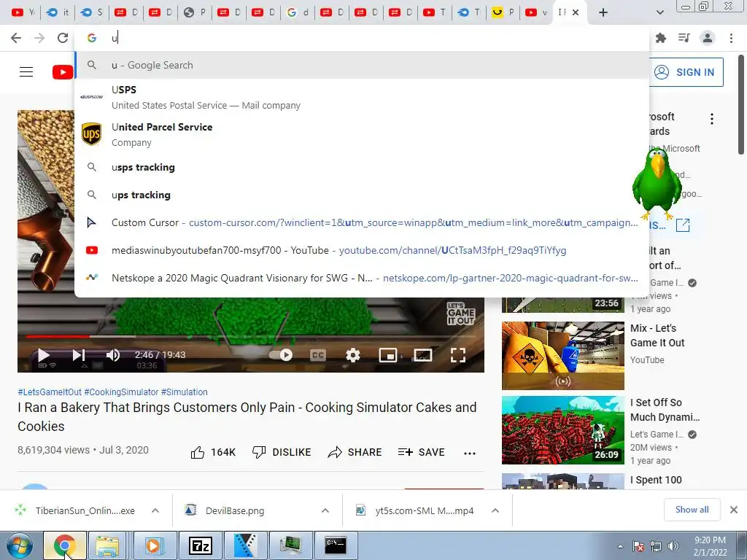Expand yt5s.com-SML M....mp4 download options
The image size is (747, 560).
(x=495, y=510)
